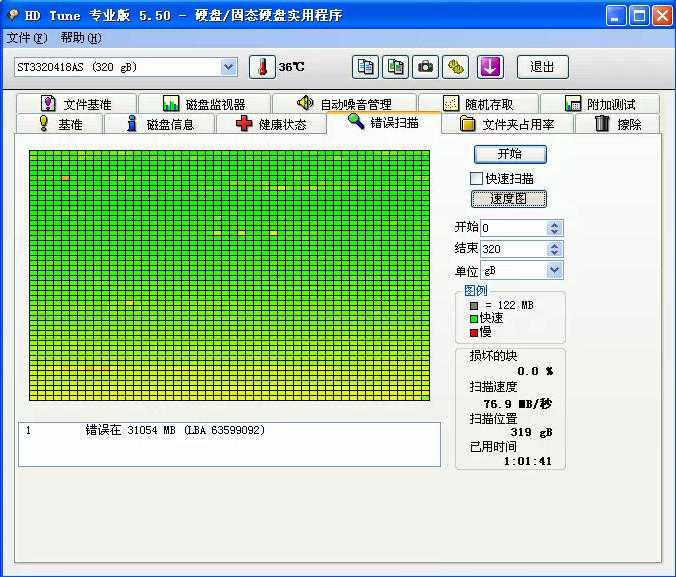Decrease the 开始 value with down arrow
Image resolution: width=676 pixels, height=577 pixels.
[x=554, y=232]
